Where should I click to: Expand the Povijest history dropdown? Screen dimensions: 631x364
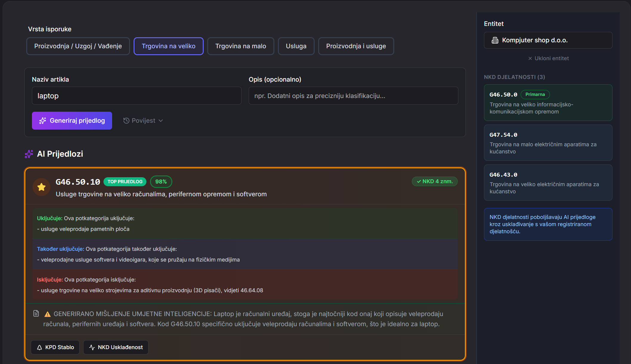(x=143, y=121)
